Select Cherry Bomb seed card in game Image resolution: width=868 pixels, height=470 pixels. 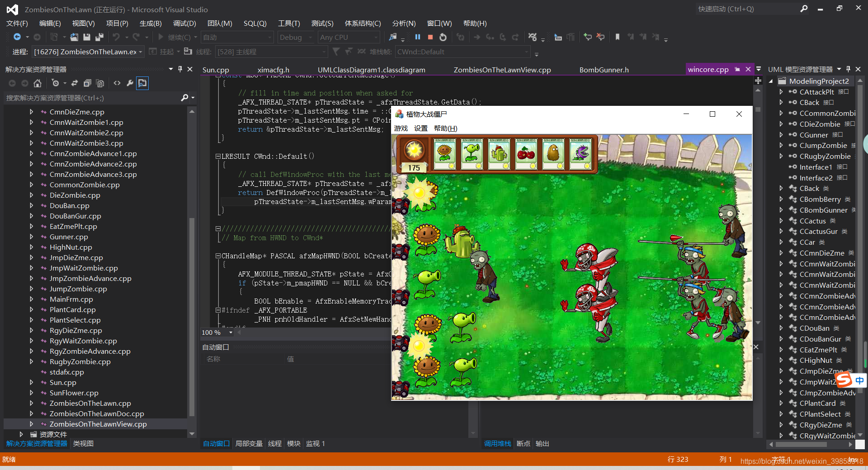coord(526,154)
